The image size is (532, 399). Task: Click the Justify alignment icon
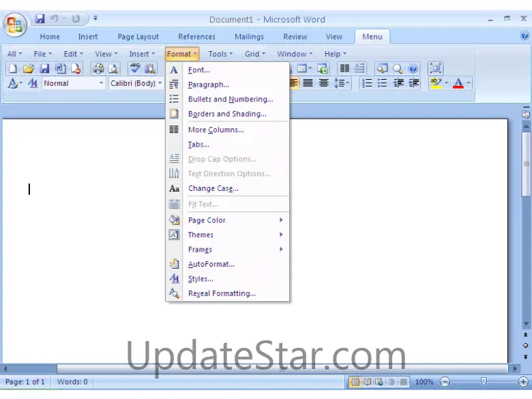pyautogui.click(x=308, y=83)
